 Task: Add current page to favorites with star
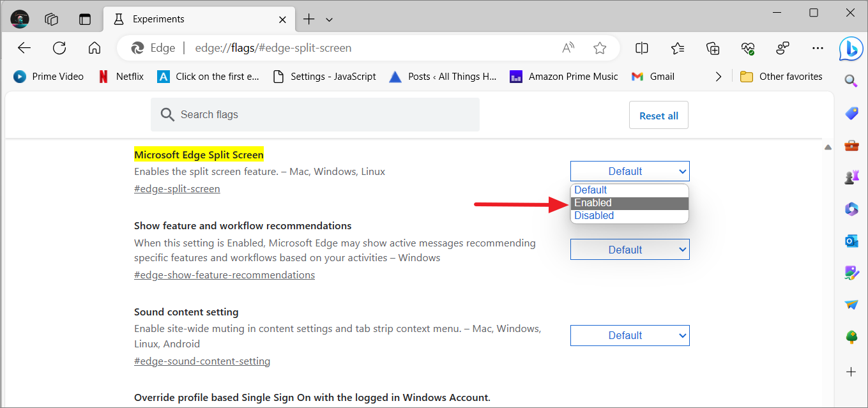[x=599, y=47]
